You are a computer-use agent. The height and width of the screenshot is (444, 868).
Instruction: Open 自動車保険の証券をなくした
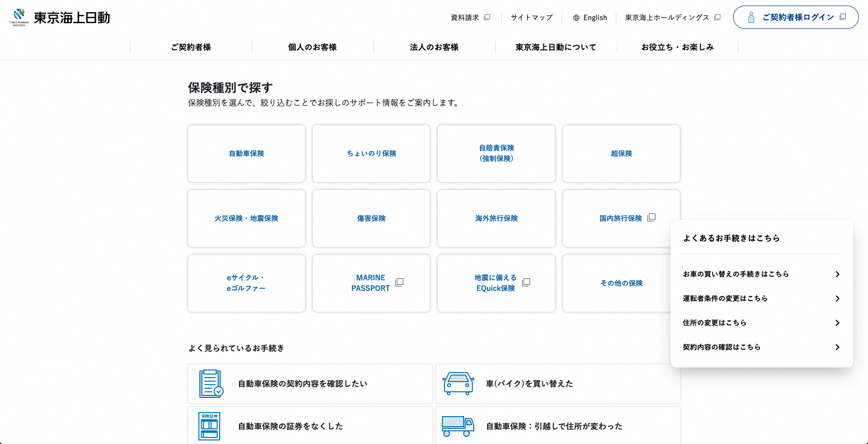(x=310, y=425)
